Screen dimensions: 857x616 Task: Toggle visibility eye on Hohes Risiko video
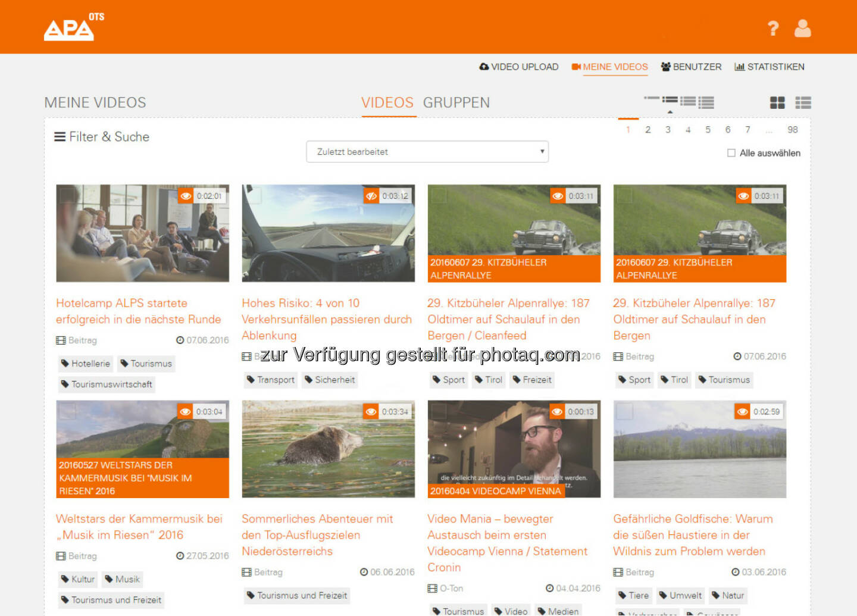(371, 196)
